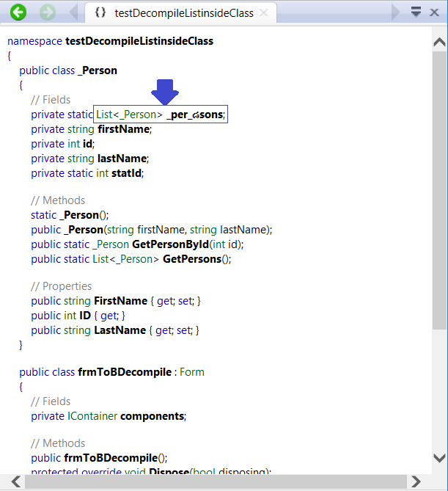This screenshot has height=491, width=448.
Task: Open the tab list dropdown arrow
Action: point(416,12)
